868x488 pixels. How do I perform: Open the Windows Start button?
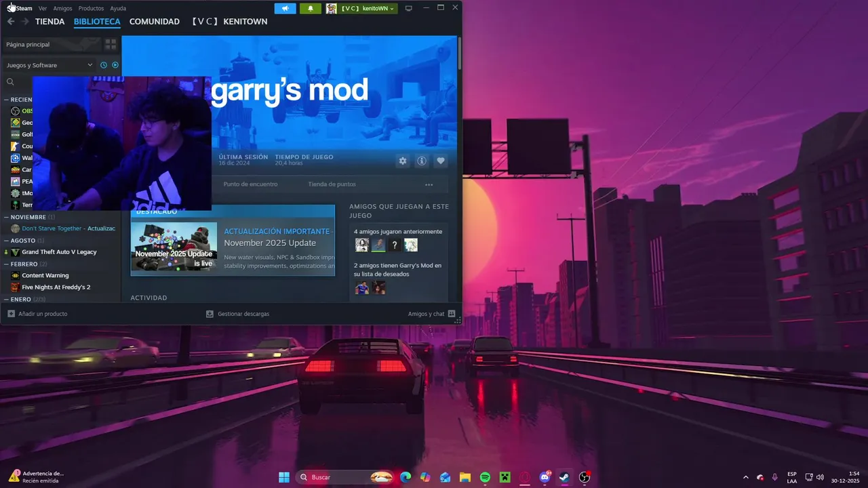tap(284, 477)
